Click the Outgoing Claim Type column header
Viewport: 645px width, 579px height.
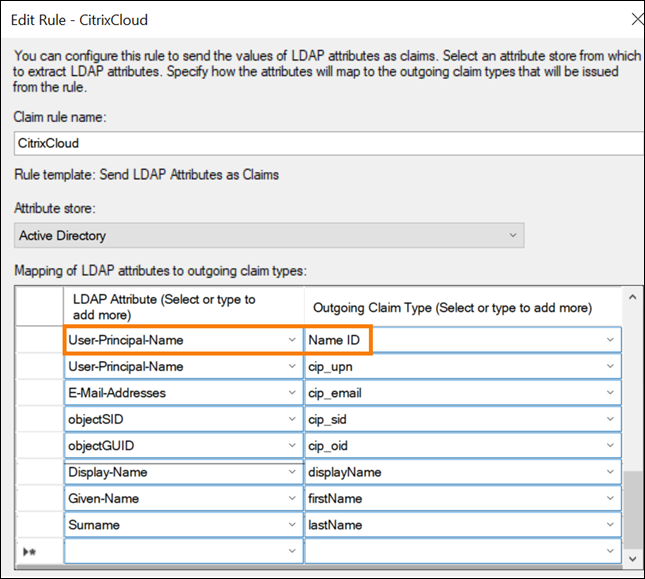coord(463,307)
